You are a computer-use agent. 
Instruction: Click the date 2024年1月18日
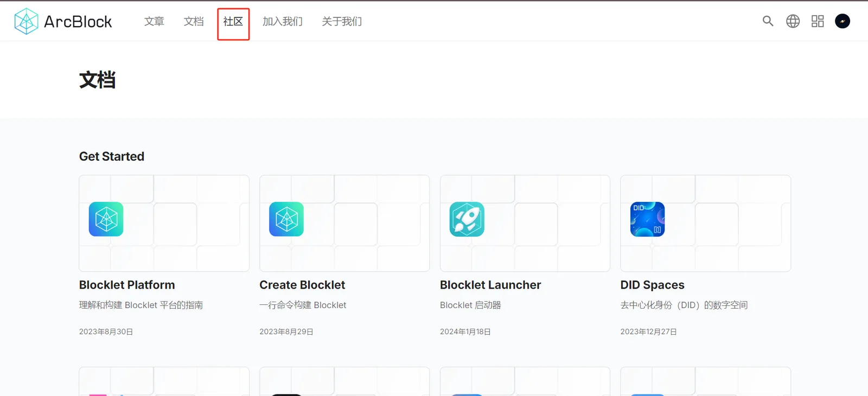coord(465,331)
